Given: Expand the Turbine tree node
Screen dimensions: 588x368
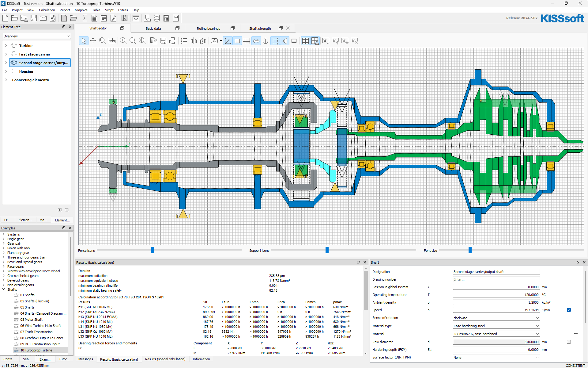Looking at the screenshot, I should [6, 46].
